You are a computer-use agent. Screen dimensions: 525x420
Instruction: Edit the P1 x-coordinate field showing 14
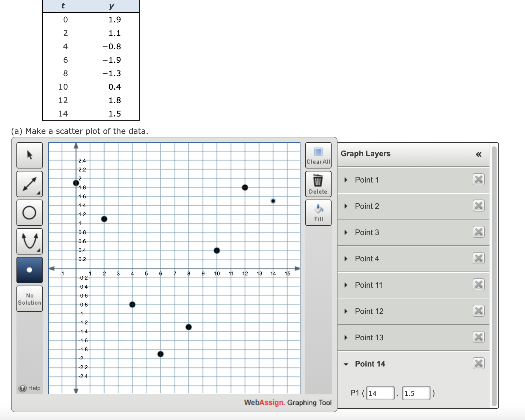click(380, 393)
